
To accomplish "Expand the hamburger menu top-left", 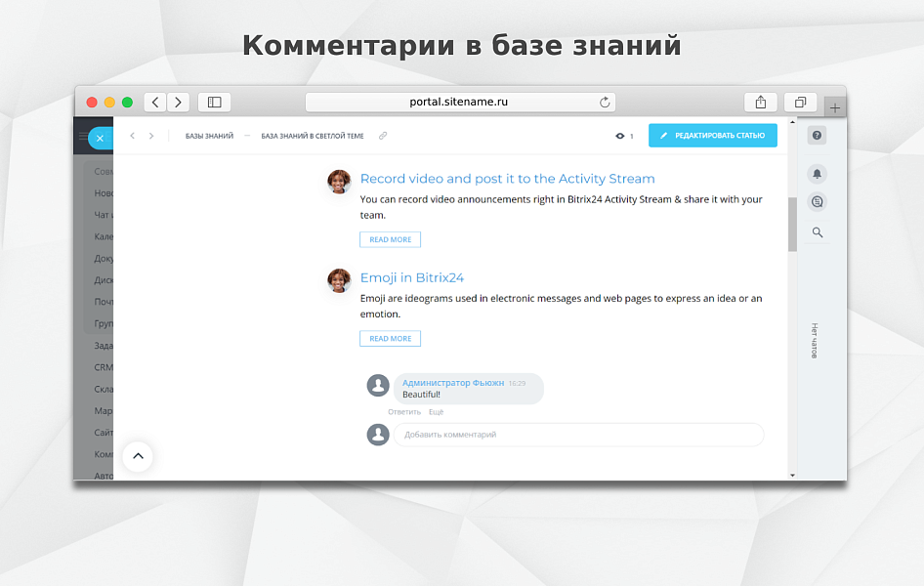I will [83, 137].
